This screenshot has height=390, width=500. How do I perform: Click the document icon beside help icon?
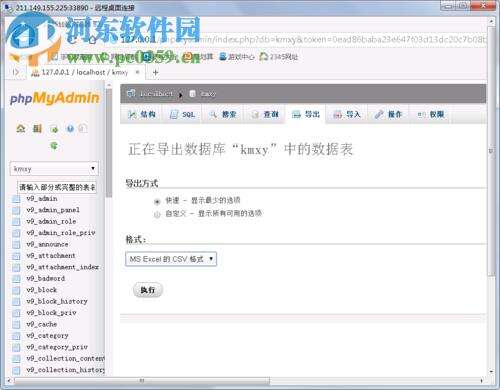[x=83, y=129]
